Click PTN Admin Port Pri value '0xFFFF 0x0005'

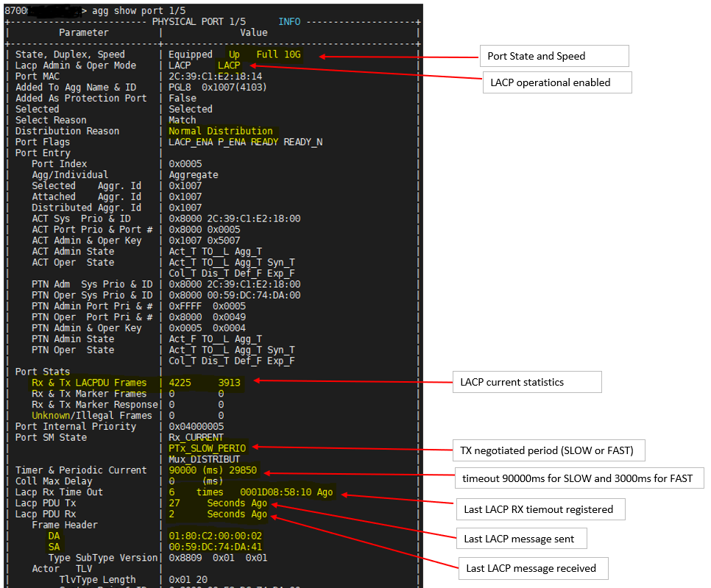click(x=208, y=306)
